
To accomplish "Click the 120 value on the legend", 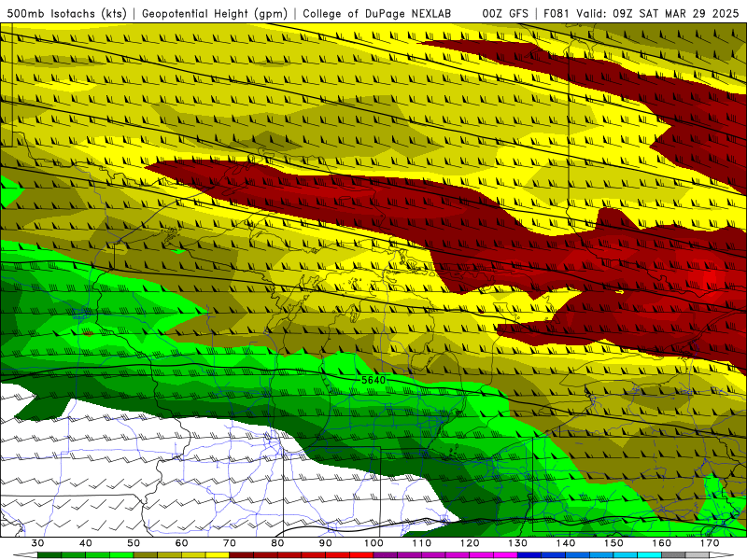I will coord(470,543).
